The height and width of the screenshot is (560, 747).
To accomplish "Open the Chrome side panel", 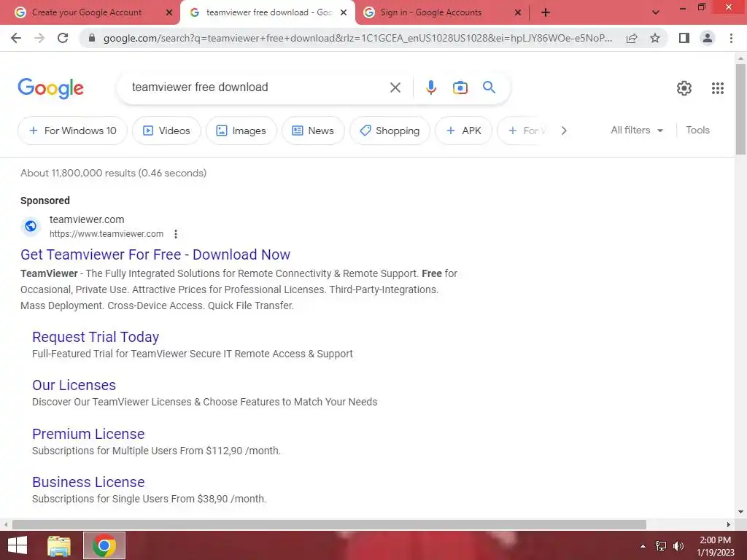I will (684, 38).
